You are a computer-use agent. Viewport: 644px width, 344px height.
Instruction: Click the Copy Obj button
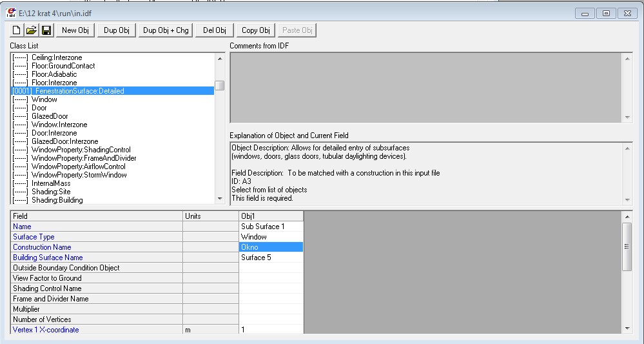tap(255, 30)
